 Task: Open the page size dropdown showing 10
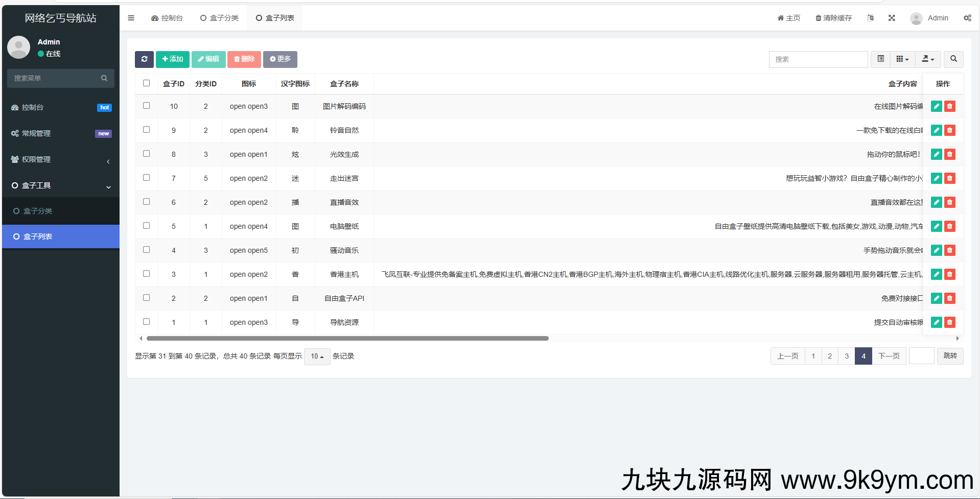[x=317, y=356]
